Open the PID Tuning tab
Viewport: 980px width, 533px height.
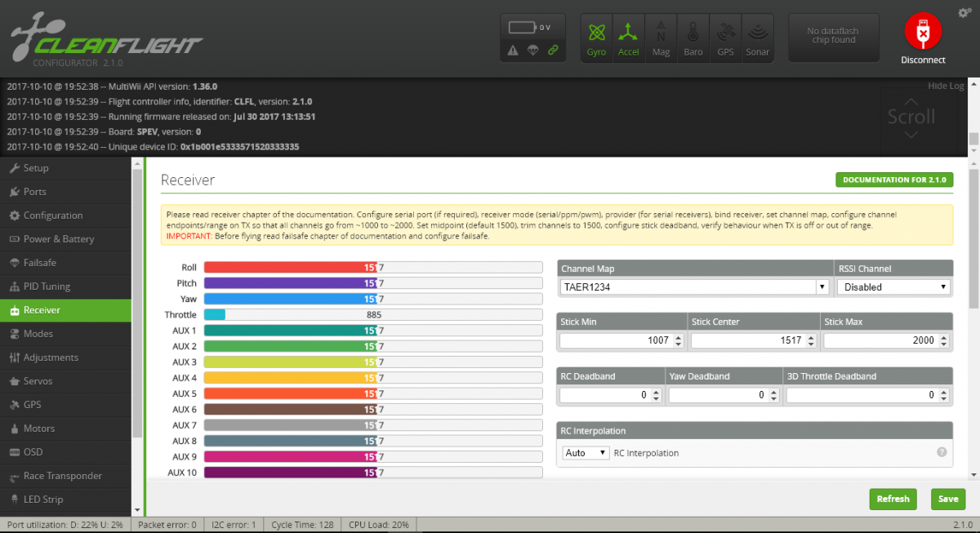point(47,286)
